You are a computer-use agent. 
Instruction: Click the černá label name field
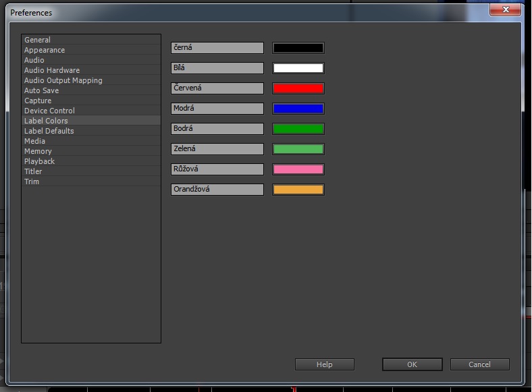click(x=217, y=48)
